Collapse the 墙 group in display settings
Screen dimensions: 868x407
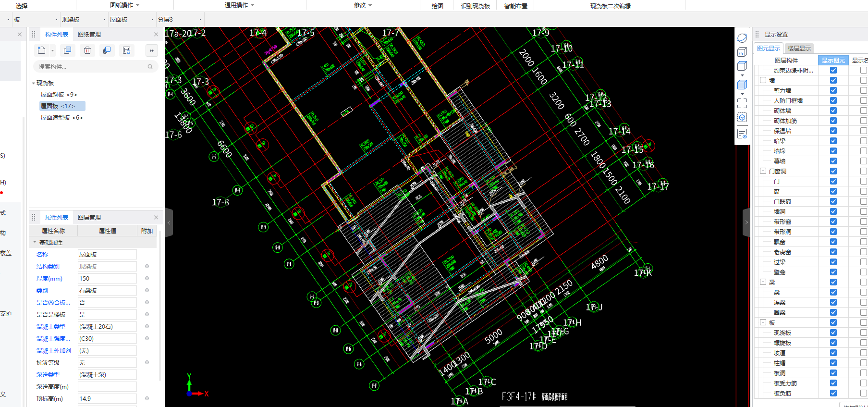[x=763, y=80]
